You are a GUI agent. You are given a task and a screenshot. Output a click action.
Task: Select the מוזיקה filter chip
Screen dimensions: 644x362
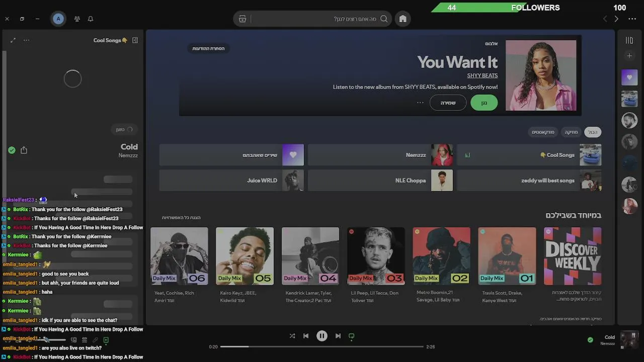[571, 132]
